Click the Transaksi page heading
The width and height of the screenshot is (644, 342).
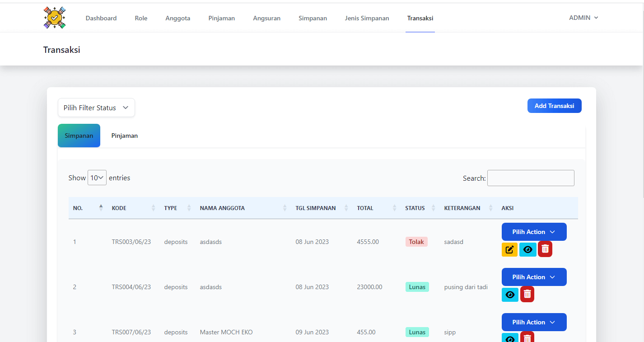pos(62,50)
